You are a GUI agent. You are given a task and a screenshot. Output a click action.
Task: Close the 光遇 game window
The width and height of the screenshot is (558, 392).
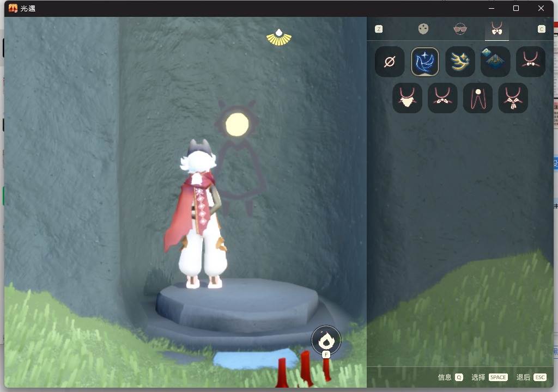(x=541, y=8)
